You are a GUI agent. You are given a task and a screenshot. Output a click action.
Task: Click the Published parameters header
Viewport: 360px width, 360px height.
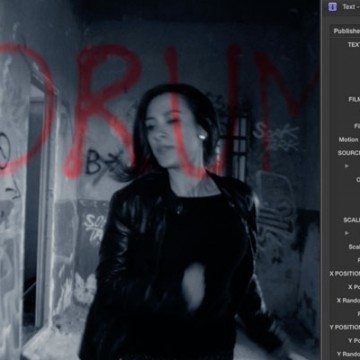(347, 31)
